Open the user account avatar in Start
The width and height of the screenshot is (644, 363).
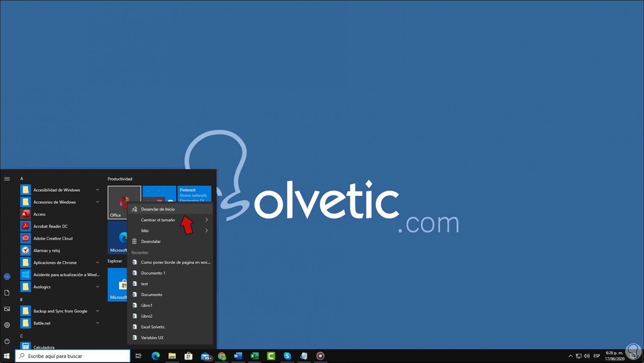tap(7, 276)
